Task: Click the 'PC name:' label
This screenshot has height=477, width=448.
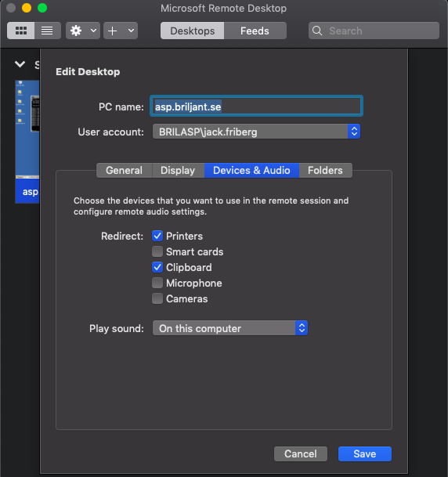Action: pos(121,107)
